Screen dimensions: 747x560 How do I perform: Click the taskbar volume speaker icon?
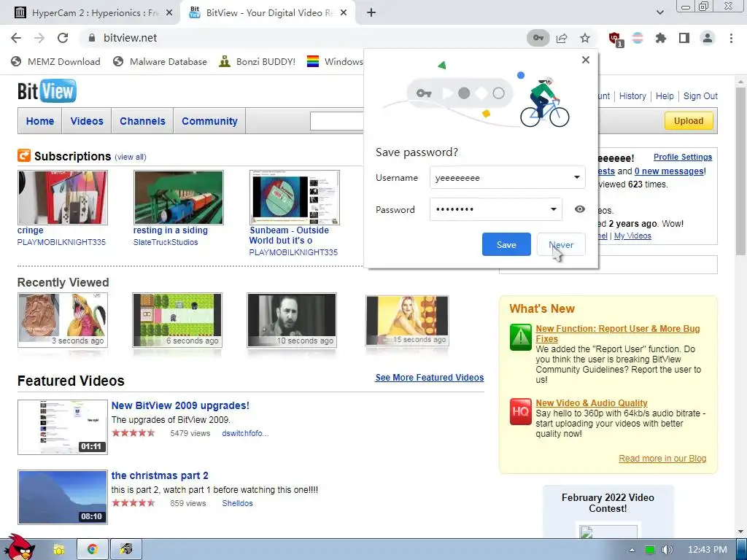(x=667, y=550)
